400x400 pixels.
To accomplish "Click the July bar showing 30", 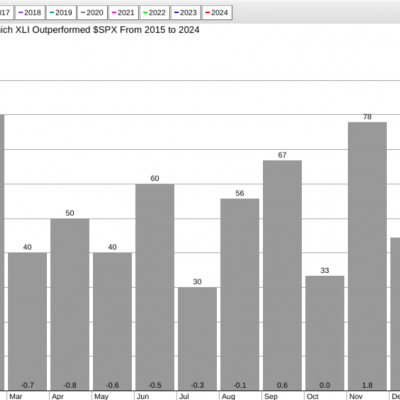I will (197, 339).
